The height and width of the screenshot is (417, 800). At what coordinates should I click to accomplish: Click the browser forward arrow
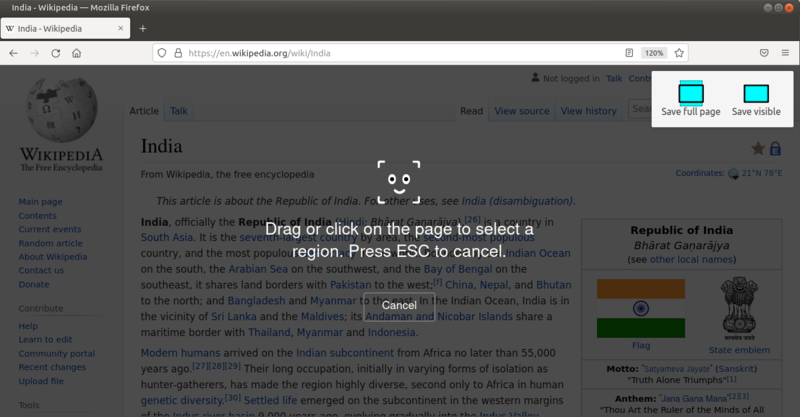[34, 53]
